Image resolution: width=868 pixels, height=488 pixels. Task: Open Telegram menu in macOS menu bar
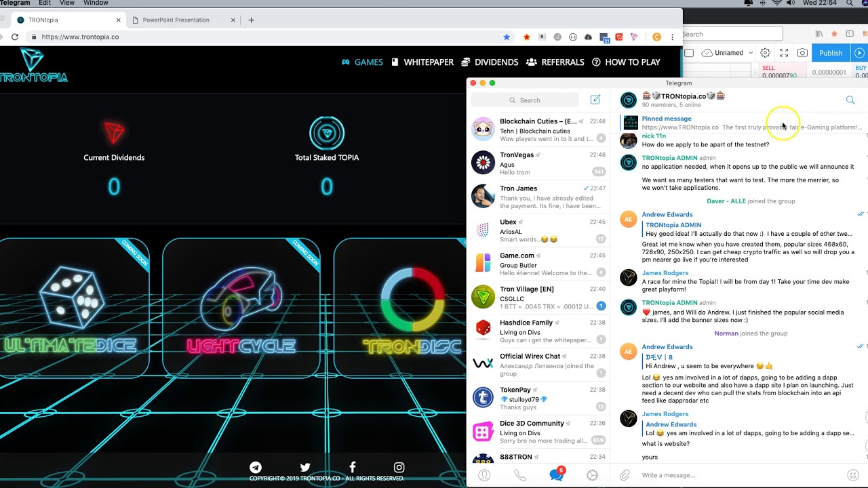click(15, 3)
